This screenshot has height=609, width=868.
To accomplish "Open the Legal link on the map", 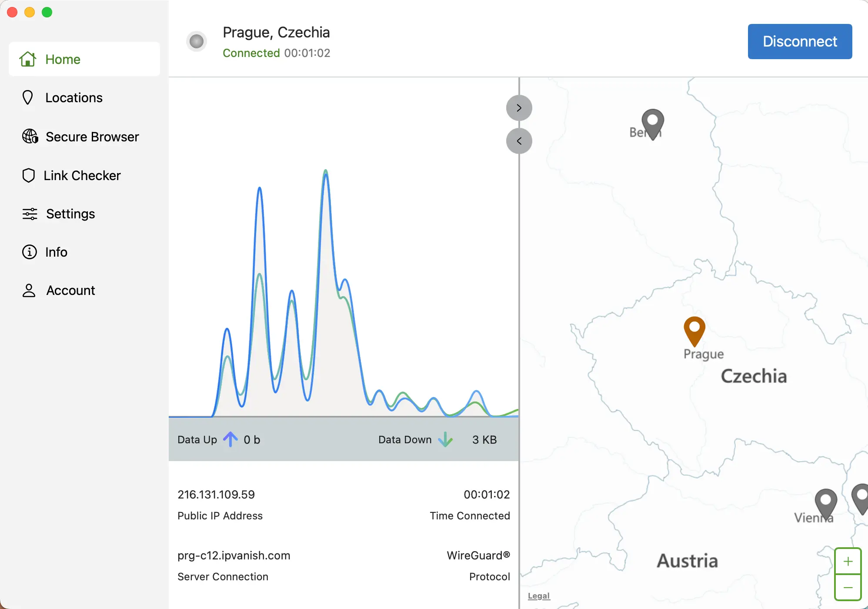I will point(538,596).
